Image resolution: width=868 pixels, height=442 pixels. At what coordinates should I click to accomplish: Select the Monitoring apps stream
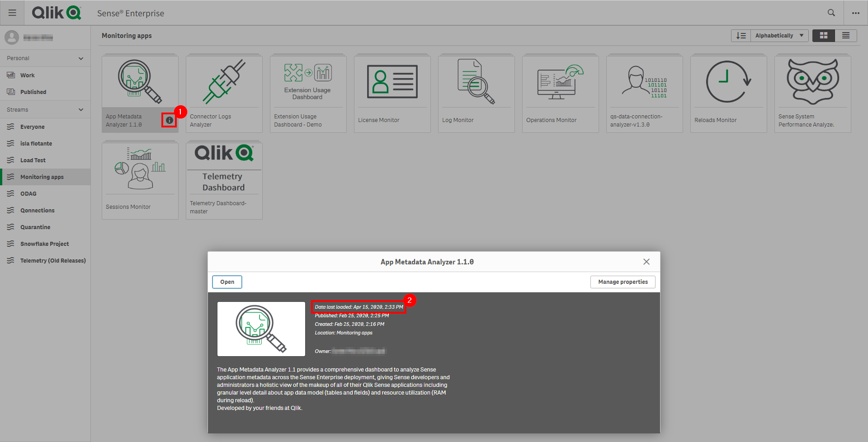point(45,177)
